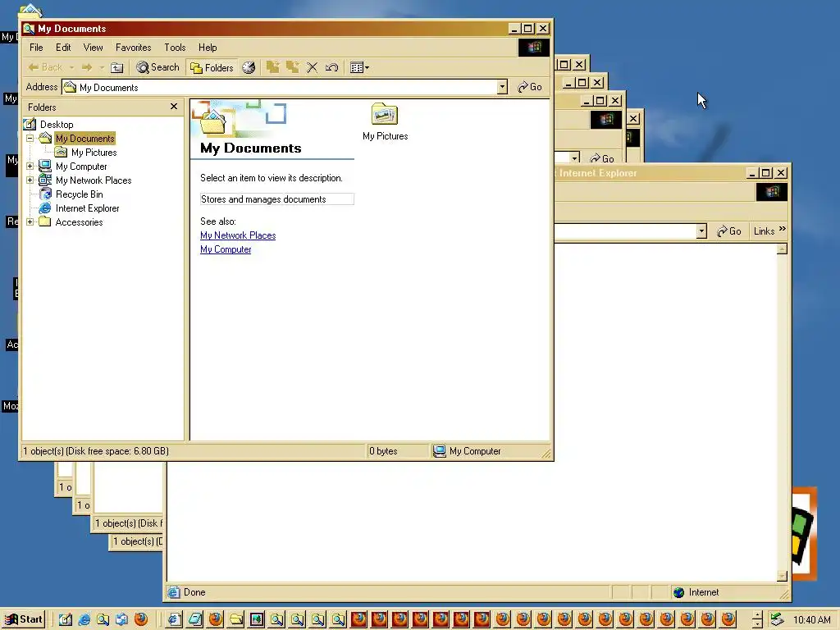Select the My Network Places icon in Folders tree
The height and width of the screenshot is (630, 840).
46,180
